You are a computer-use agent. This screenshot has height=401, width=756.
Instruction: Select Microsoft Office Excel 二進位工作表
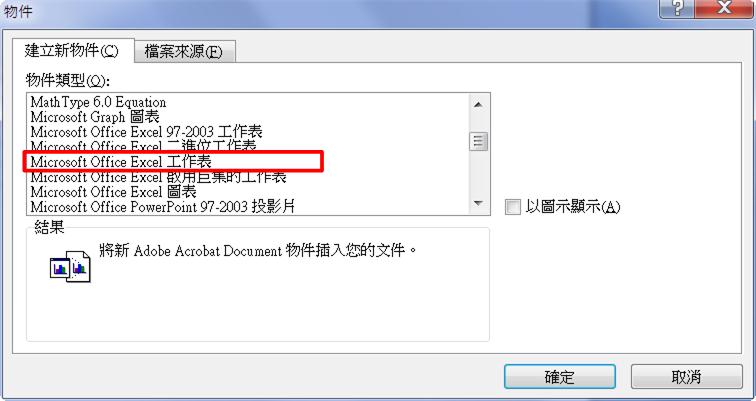(248, 146)
